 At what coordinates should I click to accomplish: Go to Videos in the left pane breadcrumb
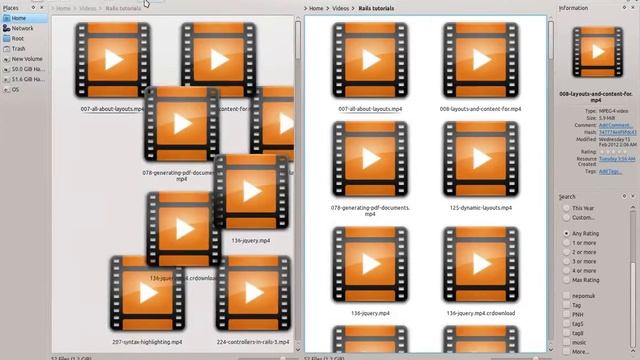pos(87,8)
